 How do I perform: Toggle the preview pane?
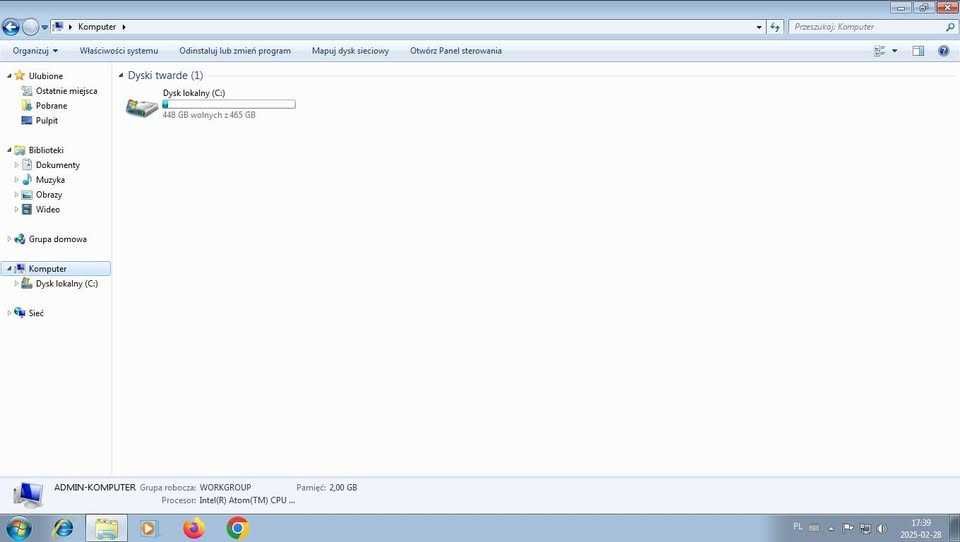point(918,51)
